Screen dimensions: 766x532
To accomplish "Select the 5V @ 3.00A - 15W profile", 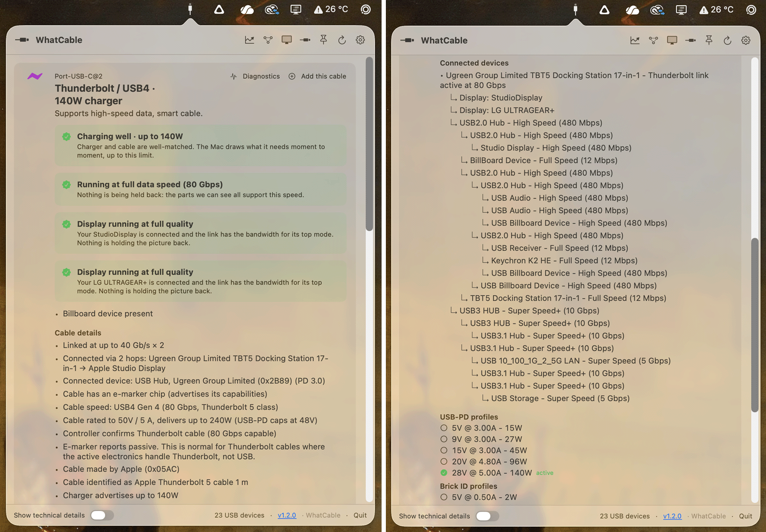I will click(x=482, y=428).
